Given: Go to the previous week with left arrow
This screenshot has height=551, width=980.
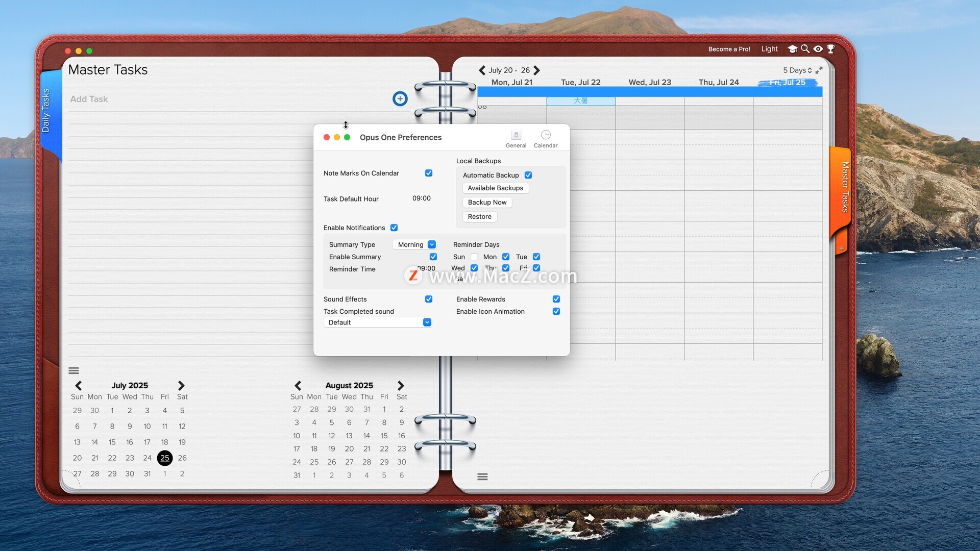Looking at the screenshot, I should click(482, 70).
